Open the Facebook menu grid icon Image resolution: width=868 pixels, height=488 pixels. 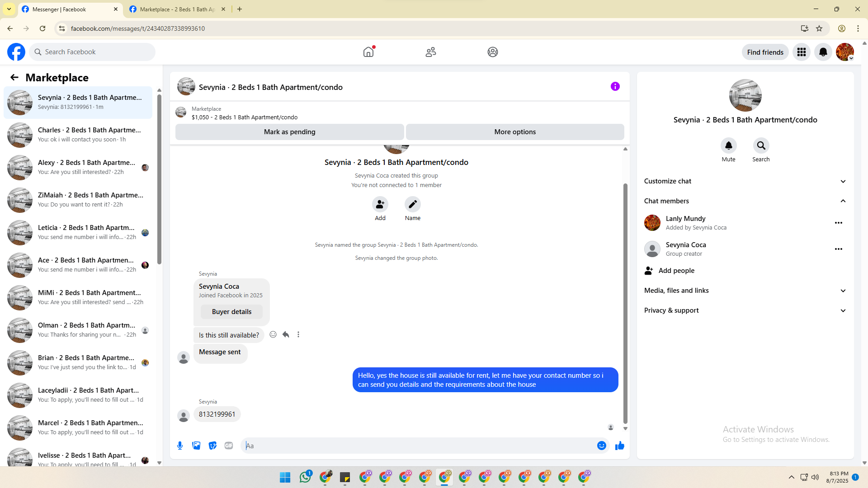tap(802, 52)
